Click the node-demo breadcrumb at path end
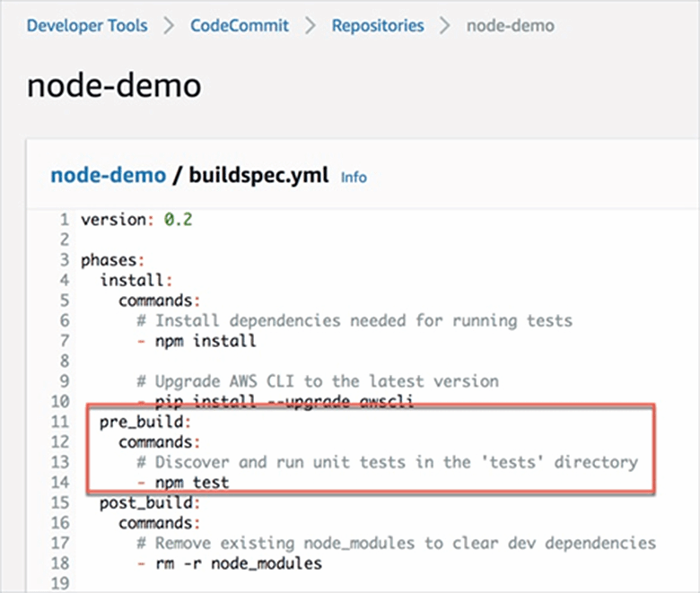 (510, 25)
